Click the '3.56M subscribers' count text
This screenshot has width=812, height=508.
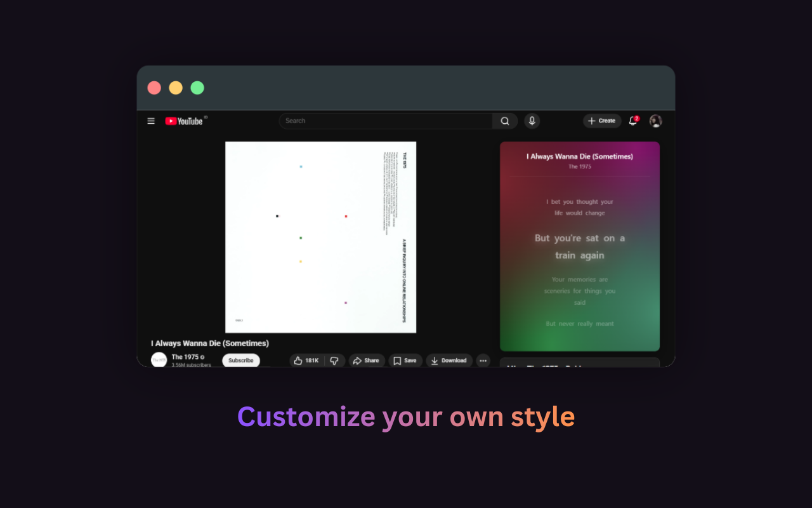coord(191,365)
